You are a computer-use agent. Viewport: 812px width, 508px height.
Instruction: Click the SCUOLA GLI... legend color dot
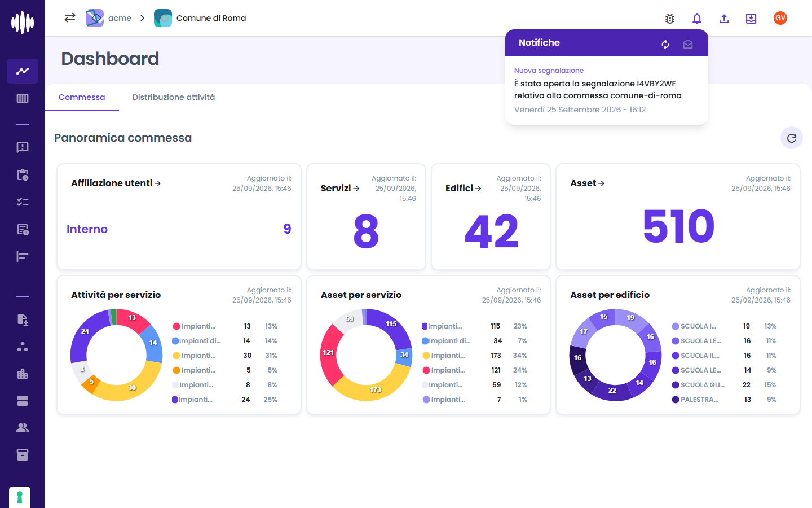tap(676, 385)
